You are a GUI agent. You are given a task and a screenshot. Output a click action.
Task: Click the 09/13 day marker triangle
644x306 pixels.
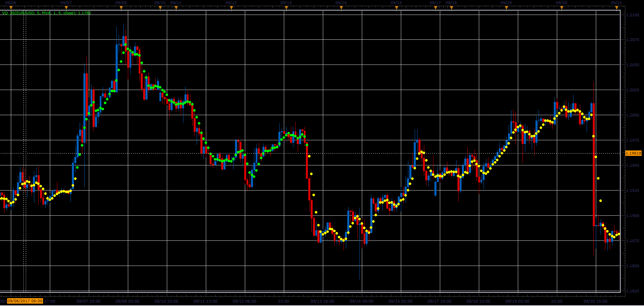[x=286, y=8]
